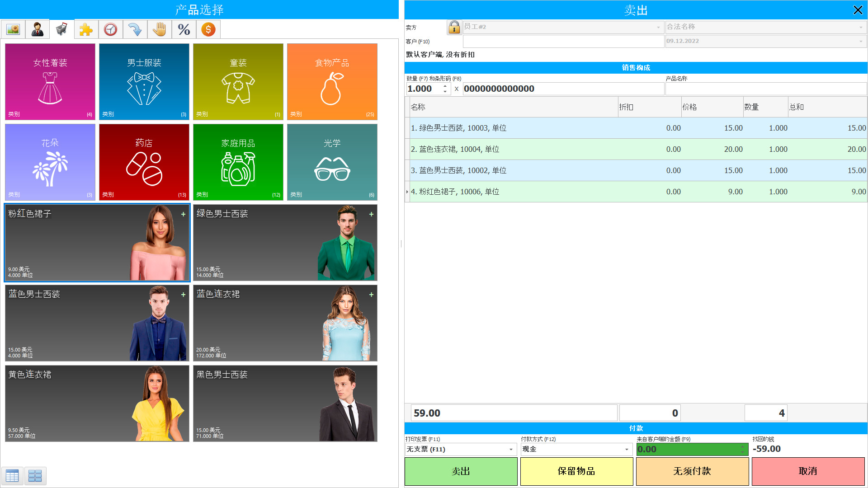Increase quantity with the spinner up arrow
This screenshot has width=868, height=488.
pos(445,86)
